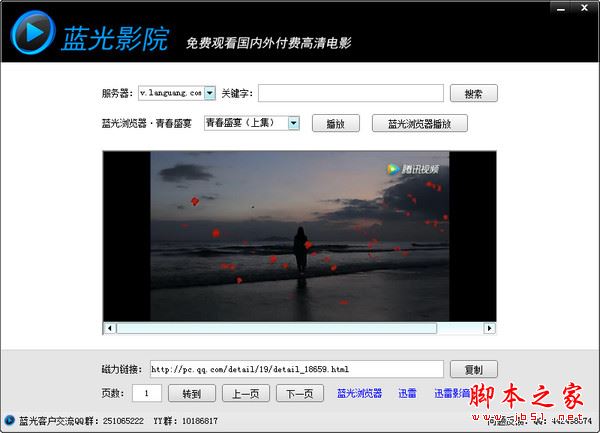Click the 磁力链接 URL field
Screen dimensions: 600x433
click(x=297, y=369)
